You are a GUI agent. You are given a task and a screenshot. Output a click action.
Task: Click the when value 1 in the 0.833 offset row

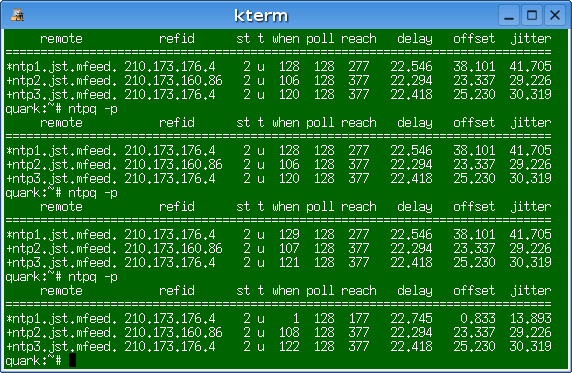tap(296, 319)
